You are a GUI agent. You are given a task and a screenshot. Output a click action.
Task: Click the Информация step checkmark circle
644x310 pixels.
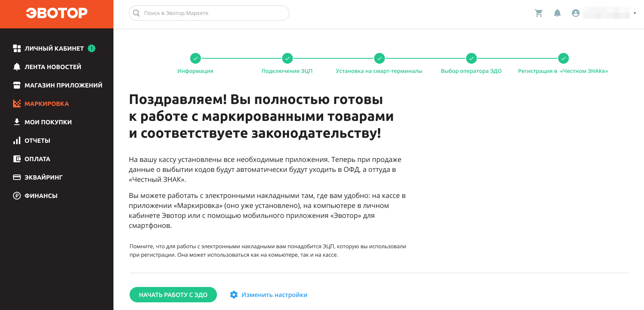(195, 58)
